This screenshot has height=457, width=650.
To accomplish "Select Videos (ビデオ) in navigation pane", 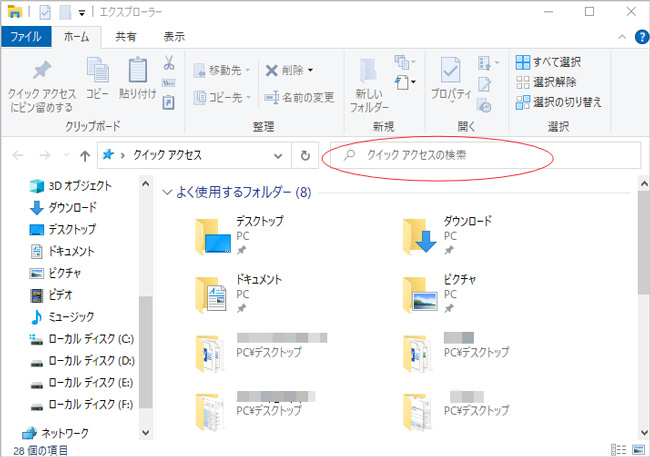I will [x=51, y=295].
